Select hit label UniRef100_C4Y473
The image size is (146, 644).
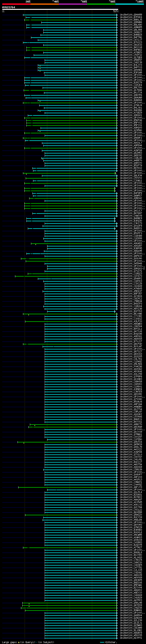coord(131,276)
